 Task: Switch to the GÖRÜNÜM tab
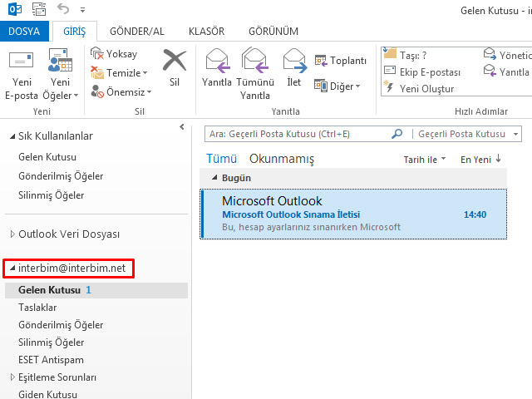pyautogui.click(x=273, y=32)
